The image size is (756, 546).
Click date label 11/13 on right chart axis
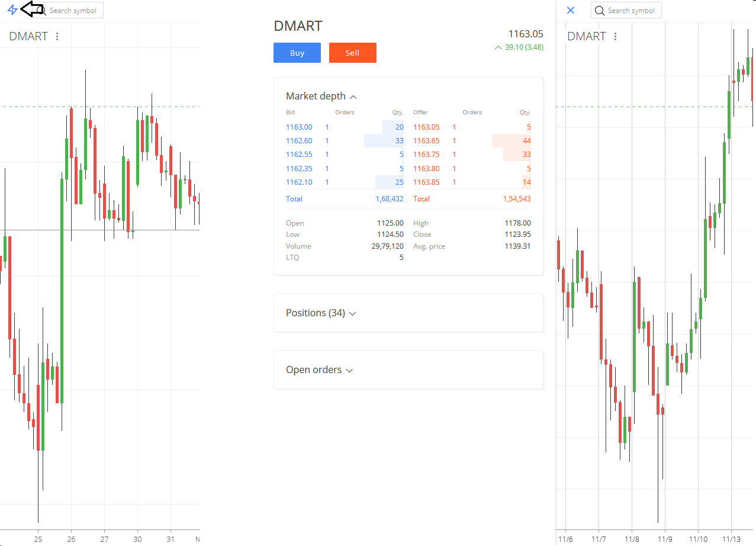point(732,539)
